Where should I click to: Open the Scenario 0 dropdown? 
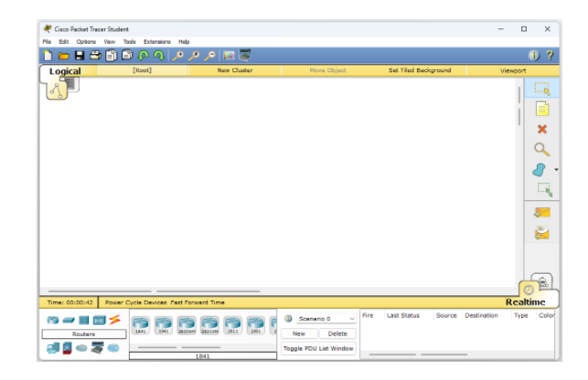point(352,318)
